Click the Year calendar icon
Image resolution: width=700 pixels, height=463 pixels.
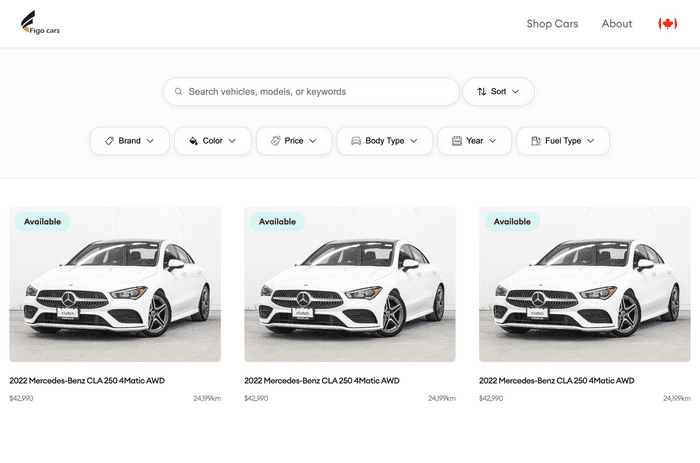pos(457,141)
